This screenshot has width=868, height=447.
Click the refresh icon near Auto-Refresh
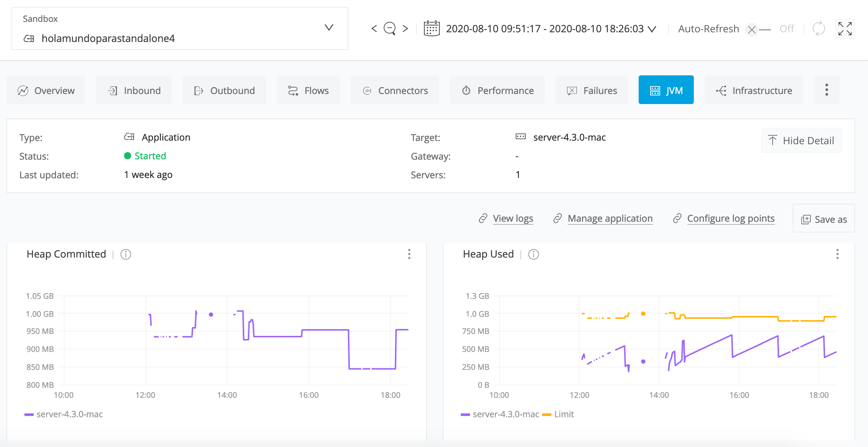point(818,28)
